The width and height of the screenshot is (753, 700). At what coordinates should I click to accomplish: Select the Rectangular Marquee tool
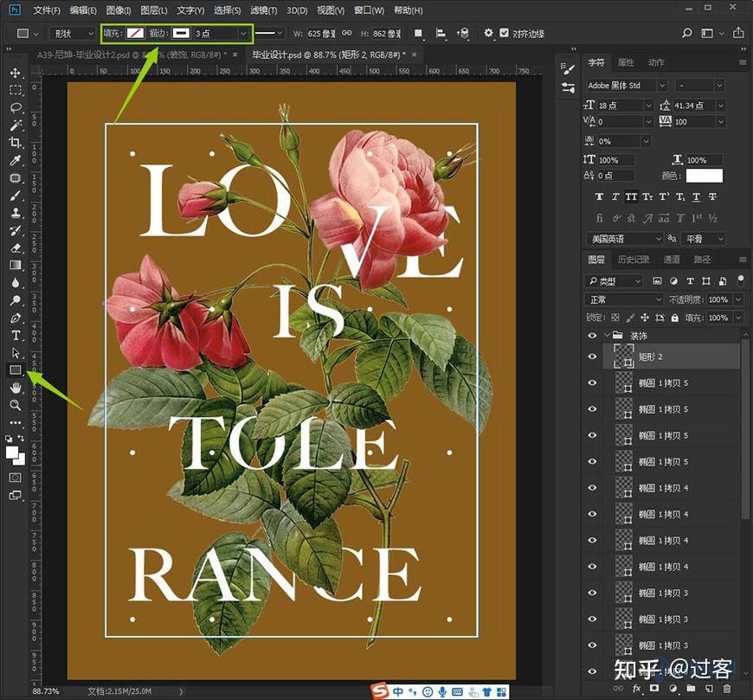(x=16, y=90)
